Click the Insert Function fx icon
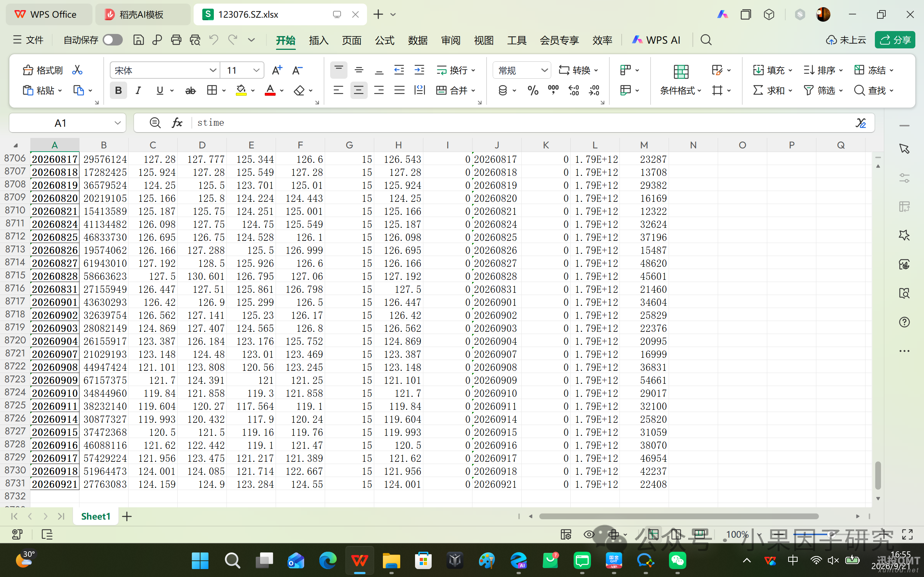Screen dimensions: 924x577 (x=177, y=122)
